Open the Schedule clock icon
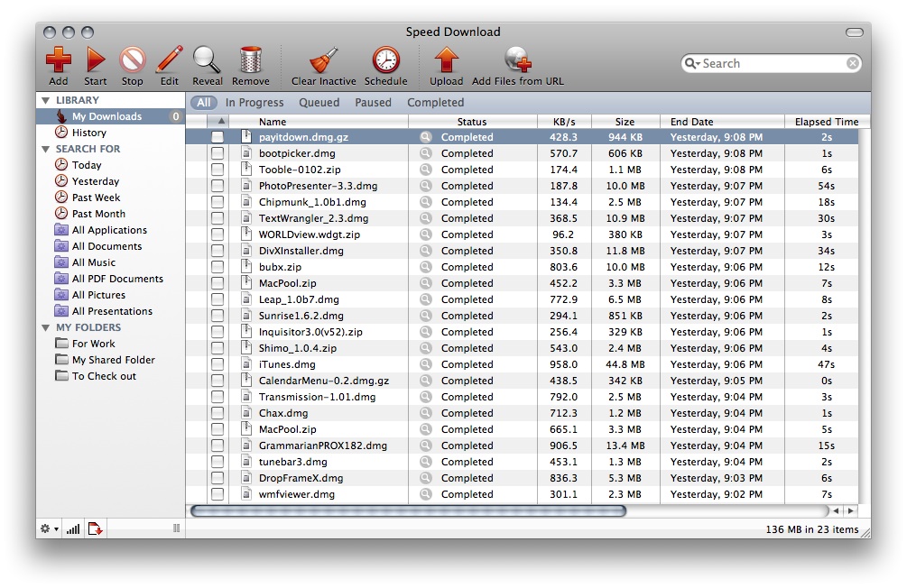Viewport: 907px width, 588px height. pos(386,60)
